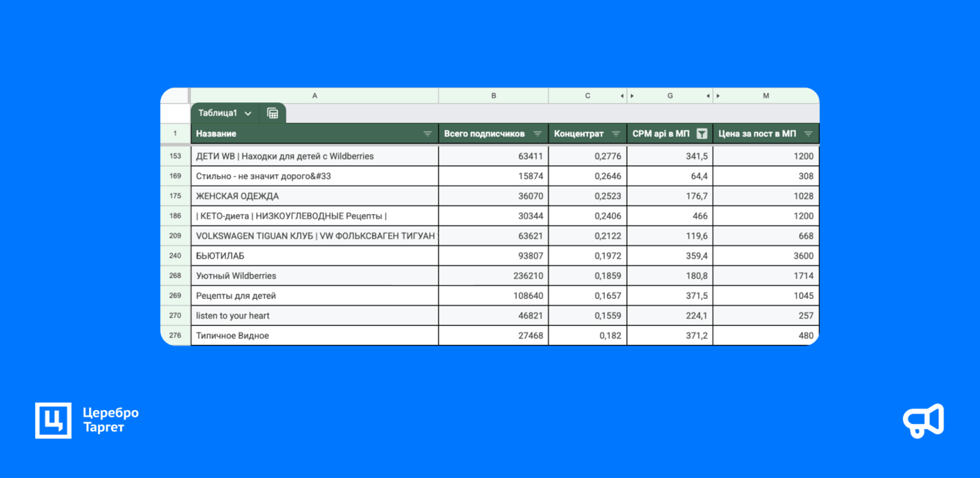Expand hidden columns arrow right of column C
Screen dimensions: 980x478
(x=622, y=96)
